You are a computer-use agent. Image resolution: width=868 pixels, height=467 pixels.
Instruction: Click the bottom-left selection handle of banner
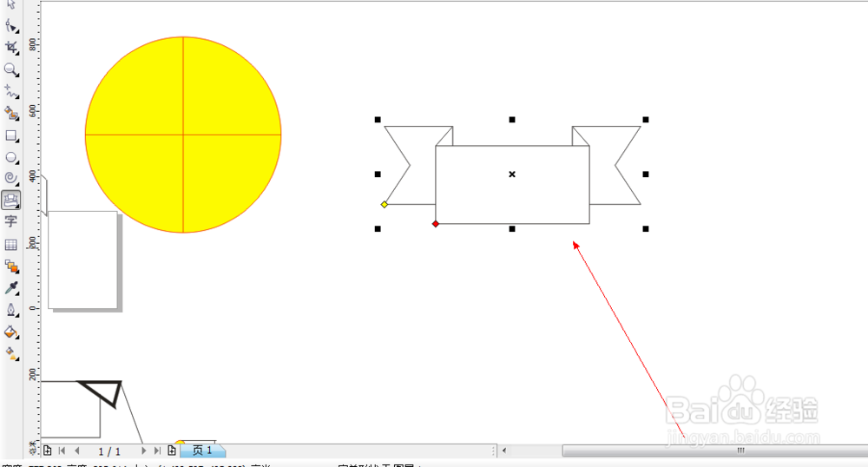[x=378, y=228]
